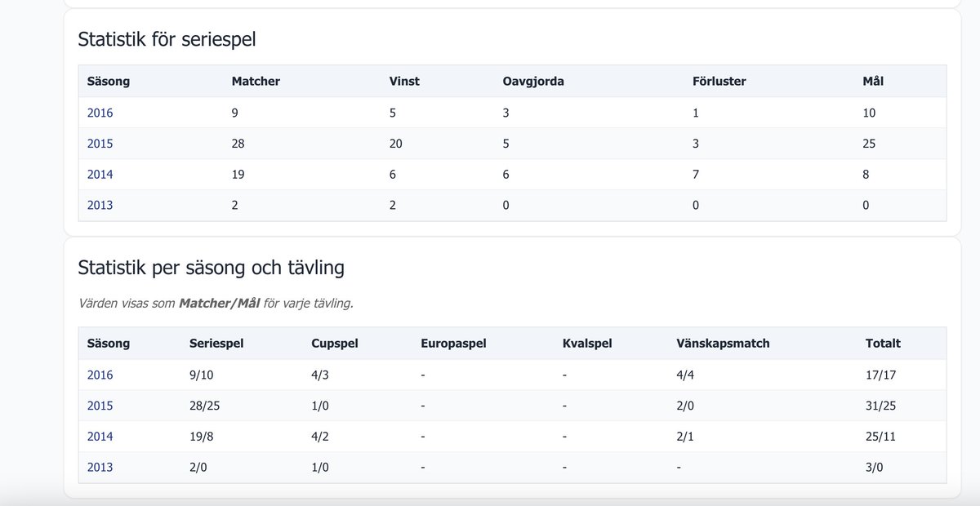Click Vänskapsmatch value '4/4' for 2016

click(x=687, y=375)
